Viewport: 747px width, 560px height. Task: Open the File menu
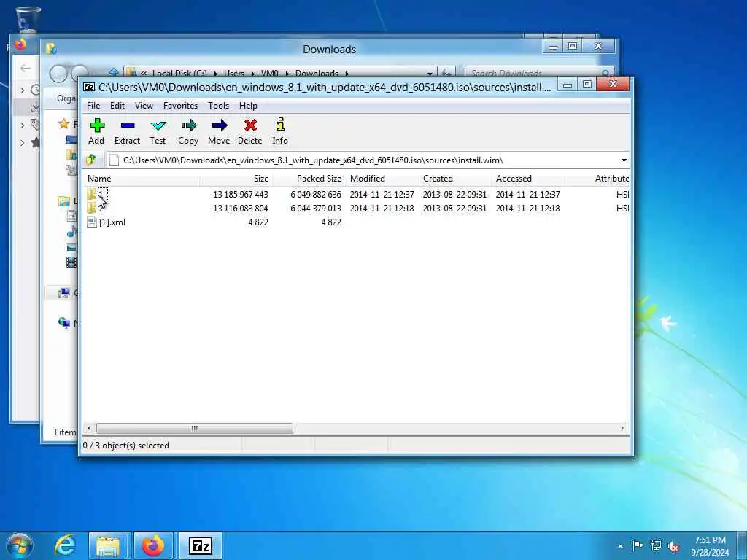pyautogui.click(x=93, y=106)
